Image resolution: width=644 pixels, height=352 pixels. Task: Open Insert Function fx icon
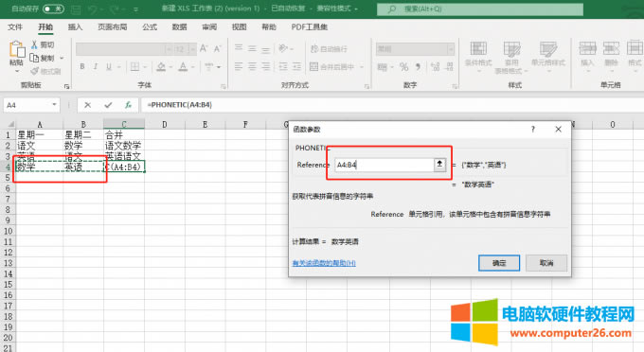(x=128, y=105)
